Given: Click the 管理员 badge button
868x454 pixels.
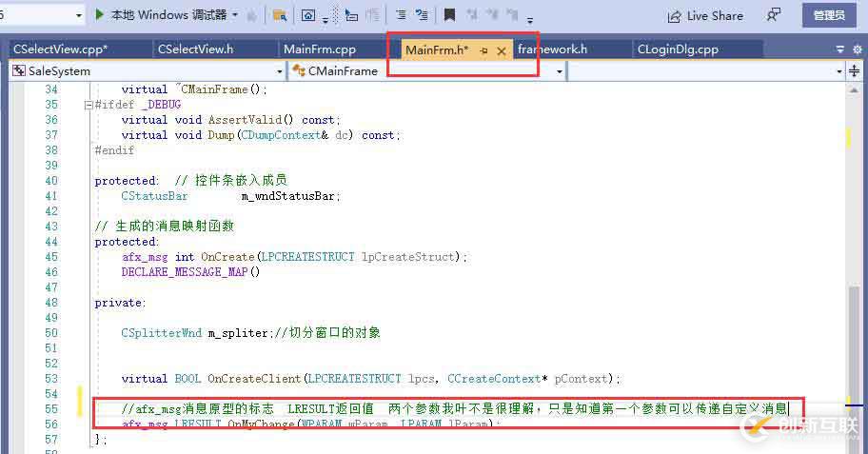Looking at the screenshot, I should point(829,15).
